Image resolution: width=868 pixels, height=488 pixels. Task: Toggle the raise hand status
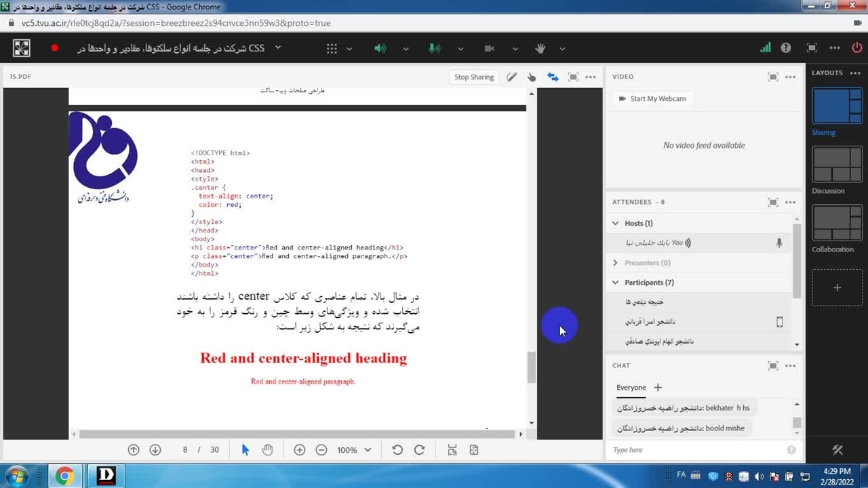click(540, 49)
